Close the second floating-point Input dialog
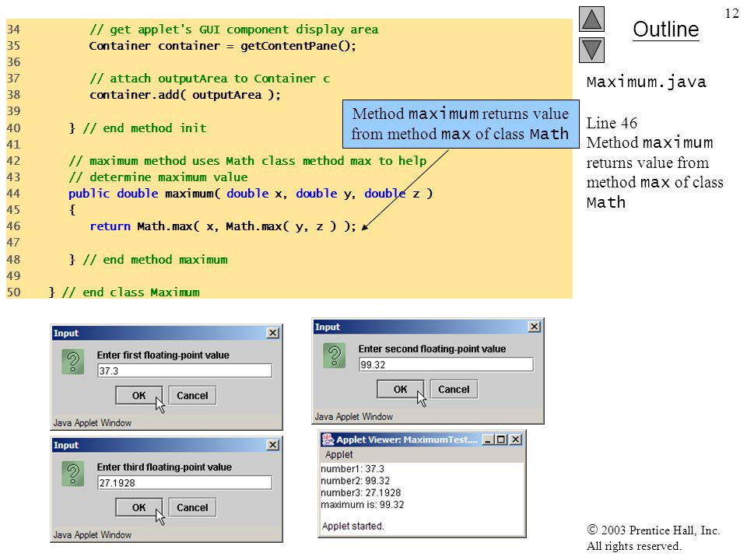The height and width of the screenshot is (560, 747). pos(534,327)
